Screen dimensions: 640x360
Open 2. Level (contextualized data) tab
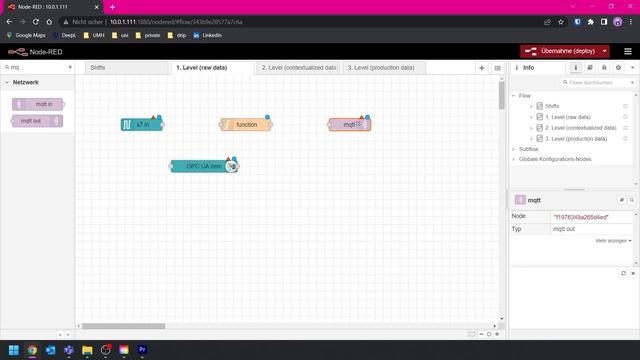click(x=298, y=68)
